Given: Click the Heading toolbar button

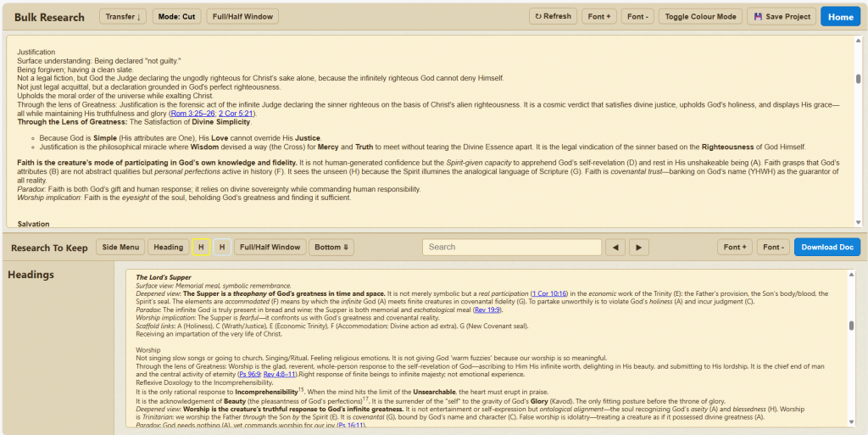Looking at the screenshot, I should tap(168, 247).
